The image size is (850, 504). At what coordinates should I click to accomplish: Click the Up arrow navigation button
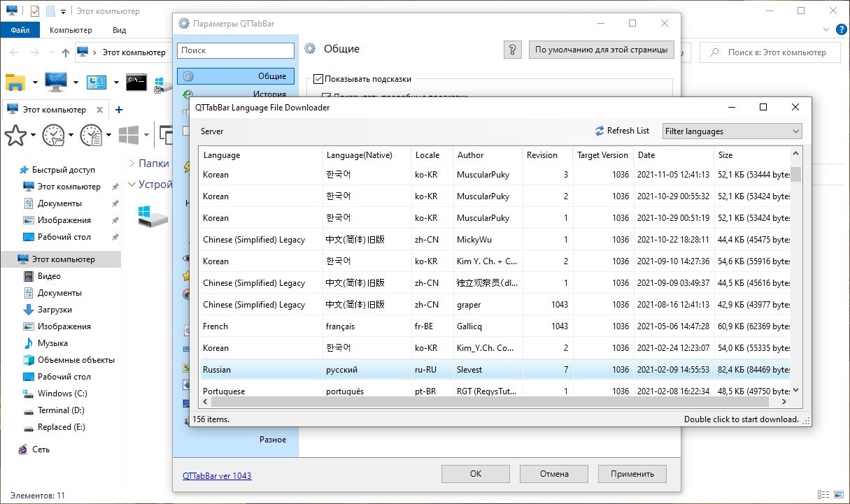coord(66,52)
